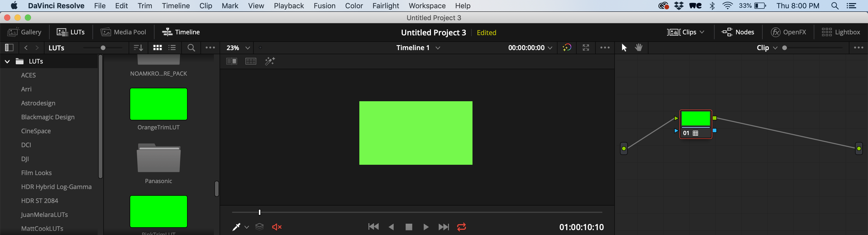The height and width of the screenshot is (235, 868).
Task: Select the Film Looks LUT folder
Action: pos(36,173)
